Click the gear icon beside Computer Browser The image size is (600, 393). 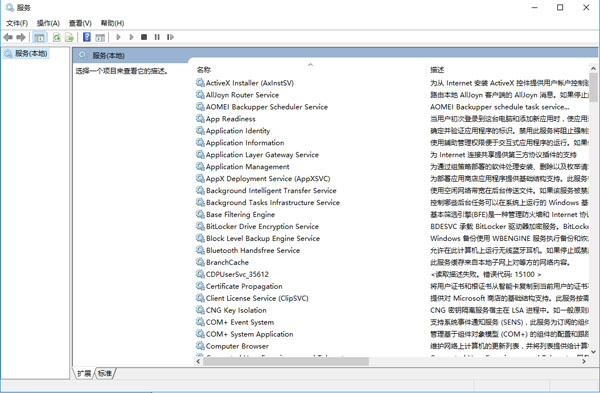(x=200, y=346)
